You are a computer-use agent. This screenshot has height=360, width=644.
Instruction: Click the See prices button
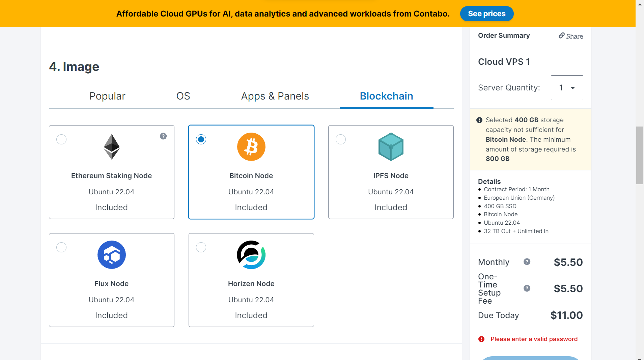pos(486,13)
